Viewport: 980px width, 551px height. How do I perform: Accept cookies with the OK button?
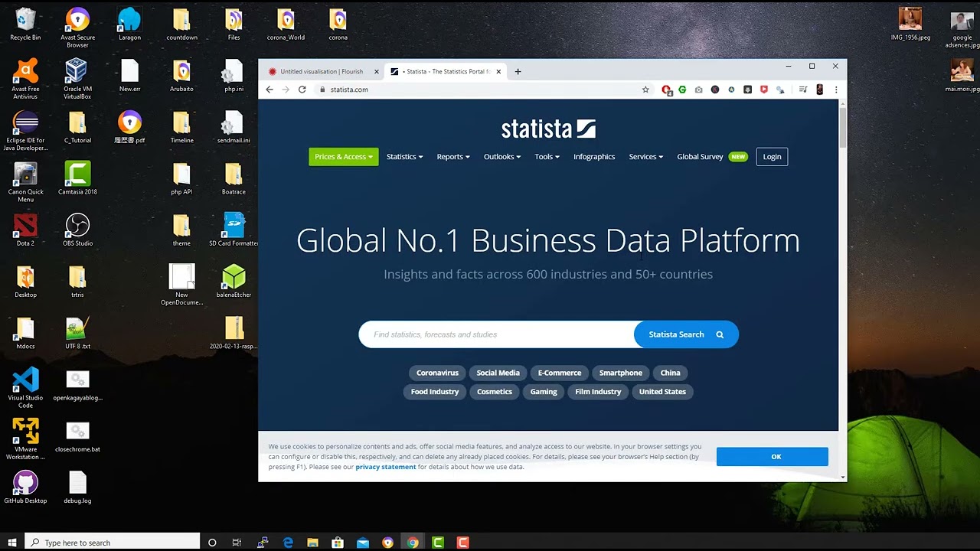773,457
